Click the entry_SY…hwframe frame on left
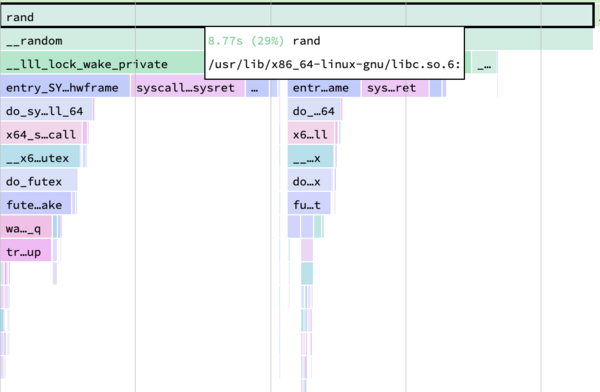This screenshot has width=600, height=392. [x=65, y=87]
